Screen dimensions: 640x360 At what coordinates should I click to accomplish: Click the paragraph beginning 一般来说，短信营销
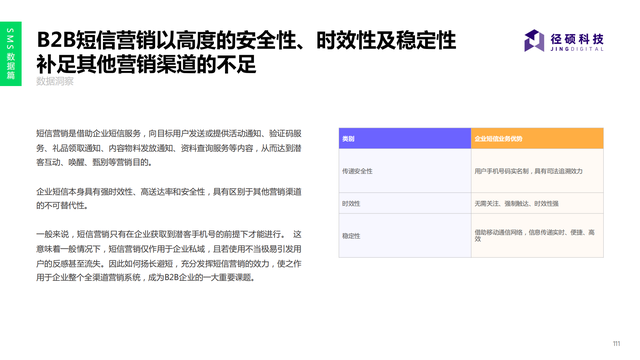click(169, 256)
